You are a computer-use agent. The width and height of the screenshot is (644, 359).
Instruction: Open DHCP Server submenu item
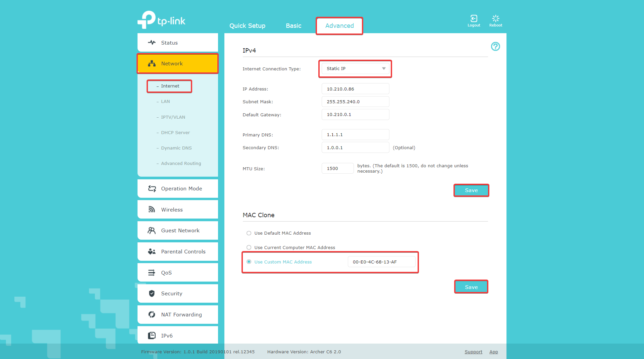coord(175,133)
